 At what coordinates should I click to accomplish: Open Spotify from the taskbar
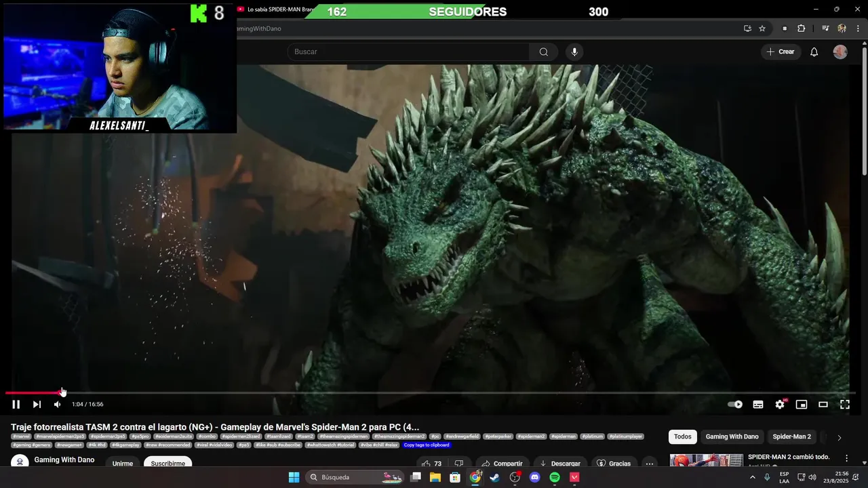[555, 478]
